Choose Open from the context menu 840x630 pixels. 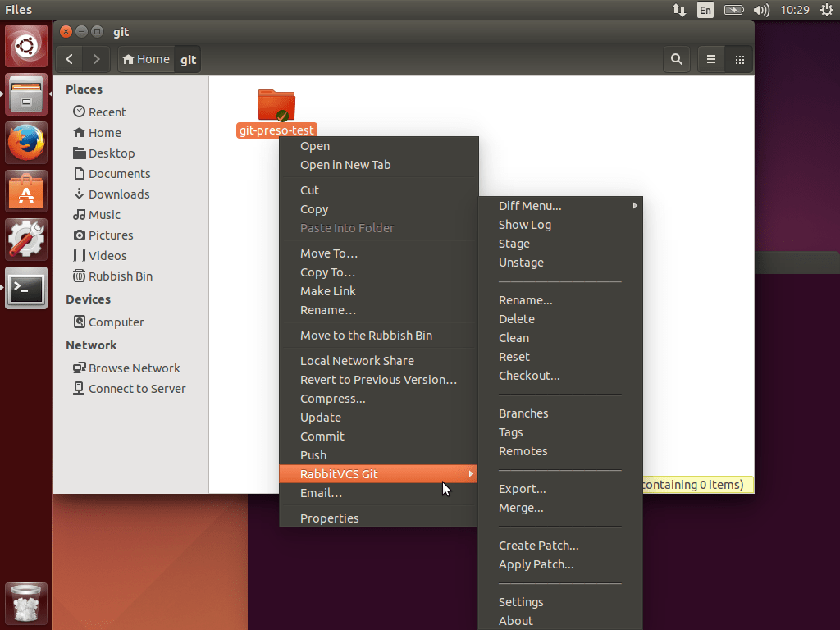click(379, 146)
